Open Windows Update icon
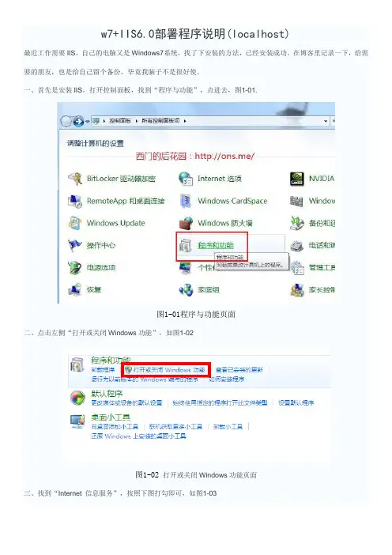Image resolution: width=392 pixels, height=555 pixels. click(x=75, y=223)
